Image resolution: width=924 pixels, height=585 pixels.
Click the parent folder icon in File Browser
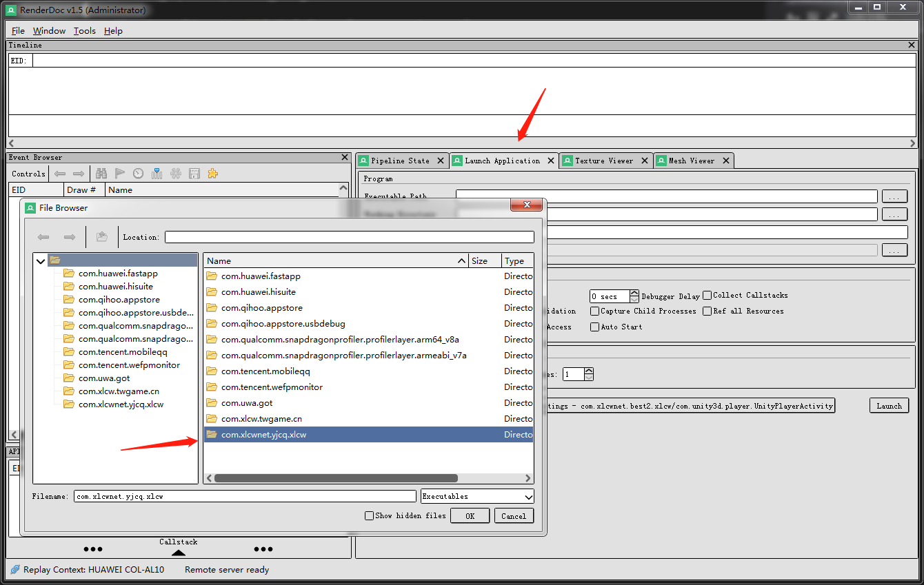click(x=101, y=236)
